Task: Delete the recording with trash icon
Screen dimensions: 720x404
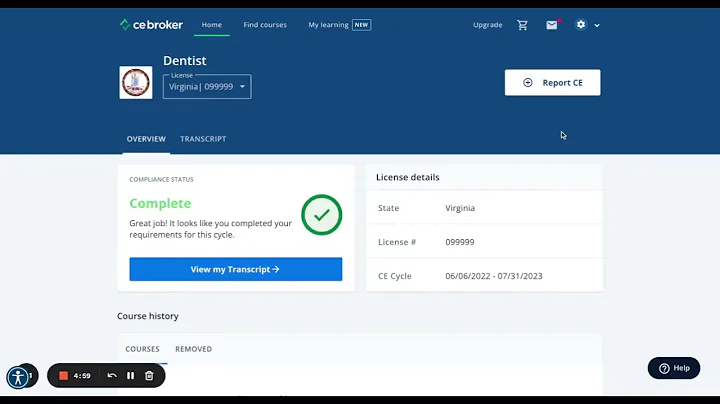Action: (x=149, y=376)
